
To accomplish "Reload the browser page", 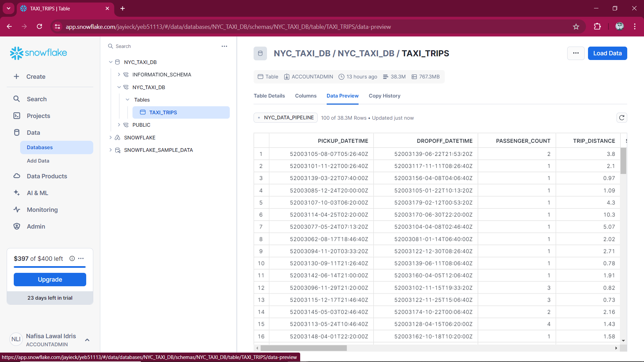I will tap(39, 26).
